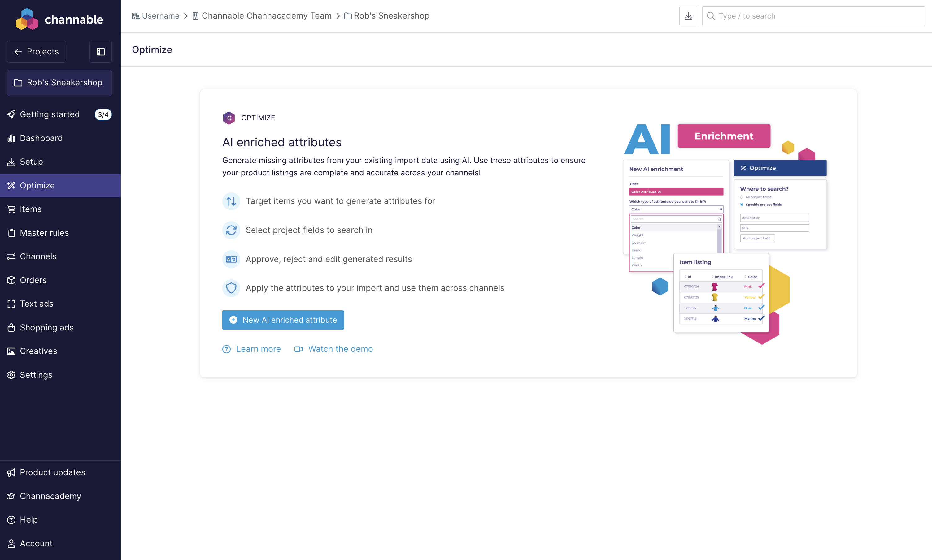Screen dimensions: 932x560
Task: Open the Orders section
Action: pos(33,280)
